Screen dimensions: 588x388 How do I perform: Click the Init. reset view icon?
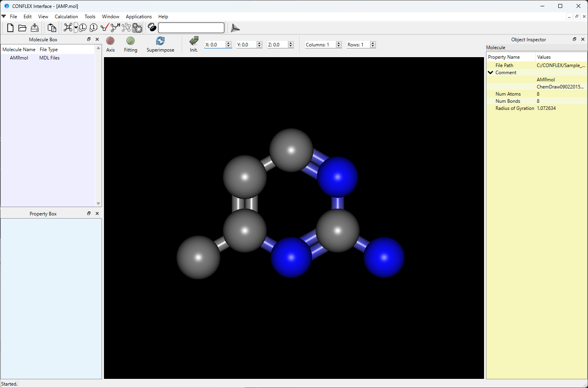(x=194, y=41)
